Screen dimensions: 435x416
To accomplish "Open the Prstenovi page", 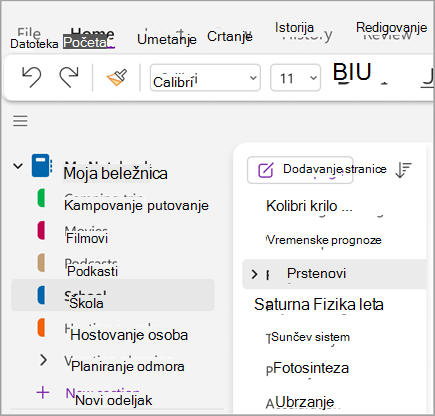I will [x=334, y=274].
